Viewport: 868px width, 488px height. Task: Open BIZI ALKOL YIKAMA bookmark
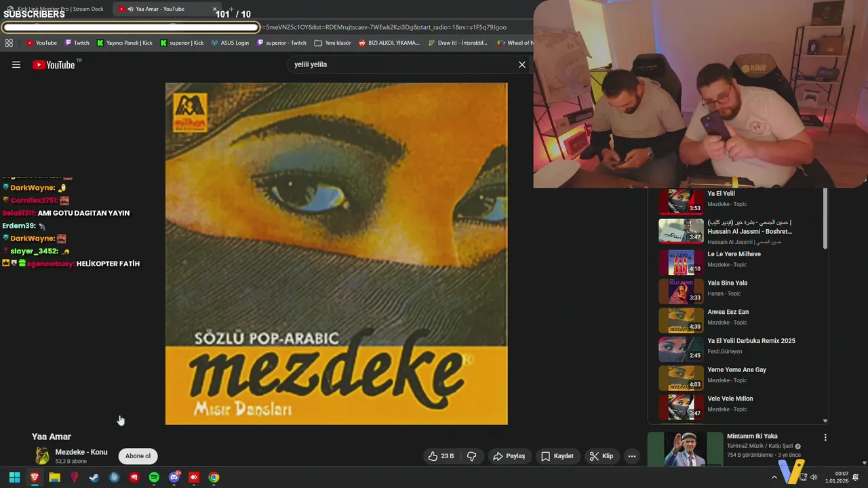[x=389, y=43]
